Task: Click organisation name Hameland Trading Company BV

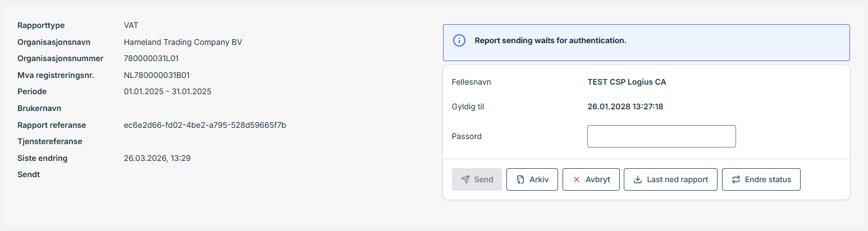Action: pyautogui.click(x=183, y=42)
